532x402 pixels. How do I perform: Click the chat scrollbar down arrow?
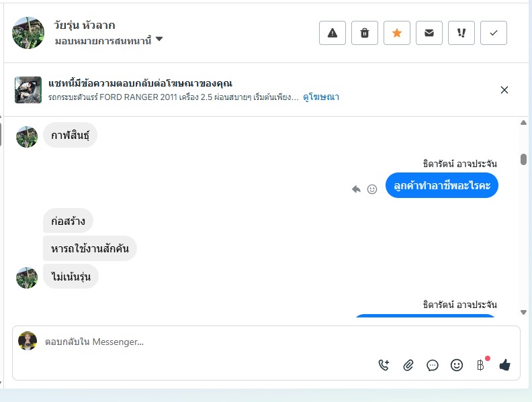[x=524, y=312]
